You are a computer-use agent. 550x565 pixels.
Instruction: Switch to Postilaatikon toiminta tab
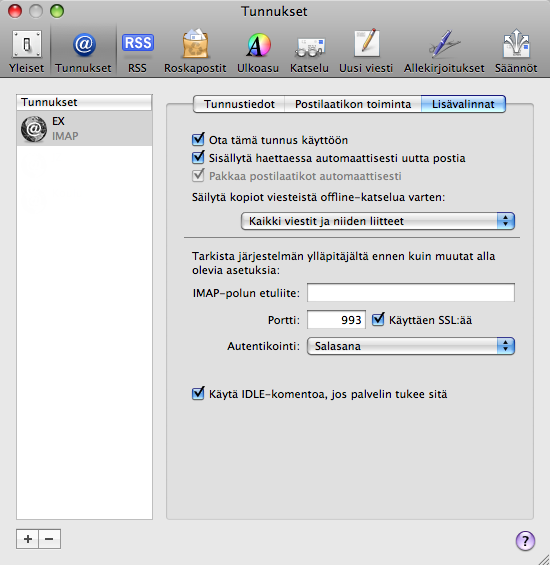[353, 104]
